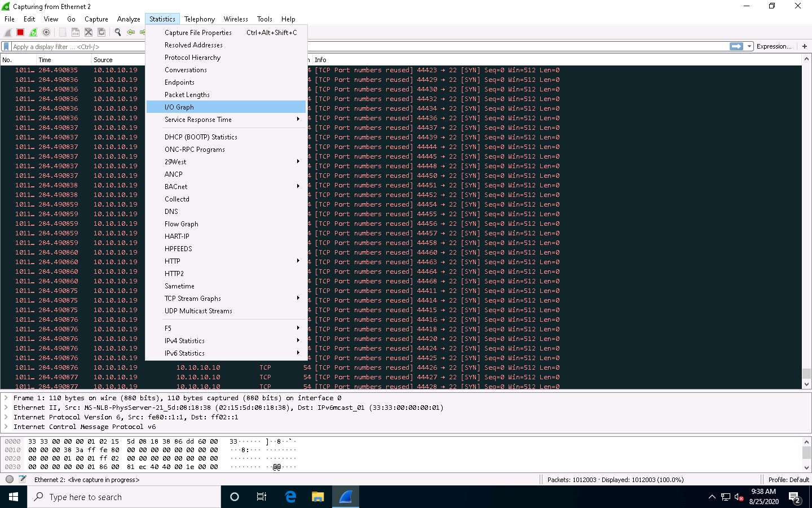Click the display filter bookmark icon
The width and height of the screenshot is (812, 508).
coord(6,46)
